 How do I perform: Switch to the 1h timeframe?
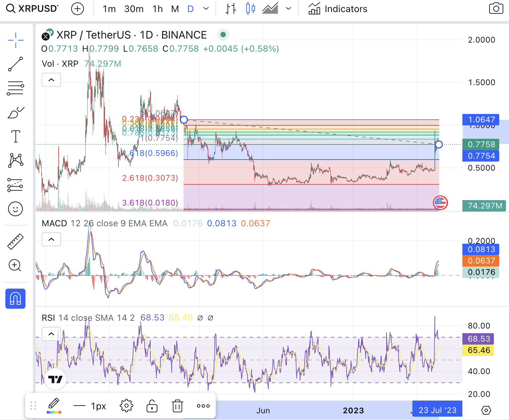[157, 9]
